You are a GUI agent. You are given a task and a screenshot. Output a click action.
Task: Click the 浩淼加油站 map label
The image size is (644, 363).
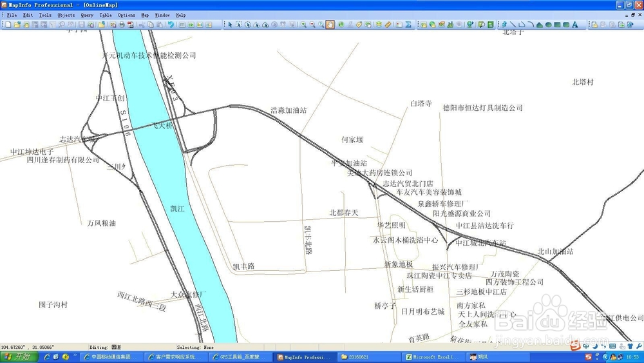pyautogui.click(x=289, y=110)
